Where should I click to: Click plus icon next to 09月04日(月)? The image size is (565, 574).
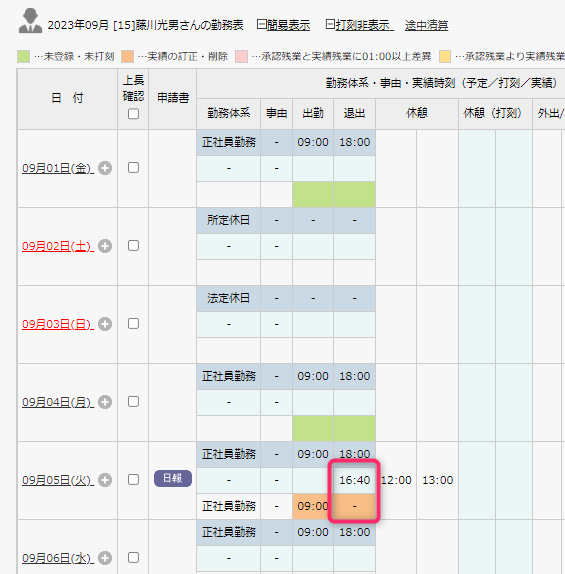[105, 402]
